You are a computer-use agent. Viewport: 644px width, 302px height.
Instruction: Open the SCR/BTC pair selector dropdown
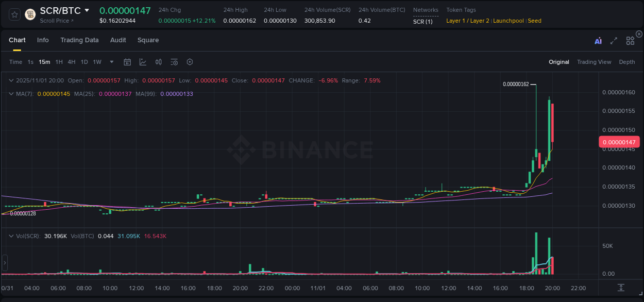[86, 10]
